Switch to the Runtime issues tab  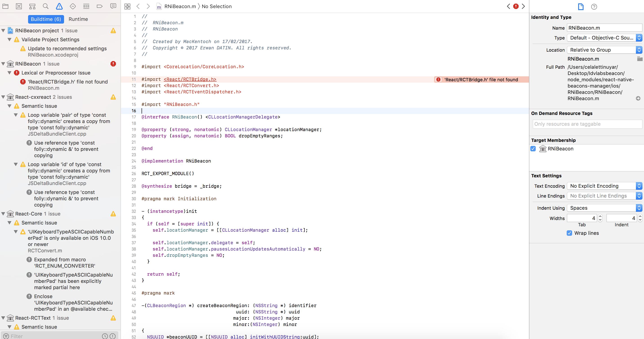tap(78, 19)
